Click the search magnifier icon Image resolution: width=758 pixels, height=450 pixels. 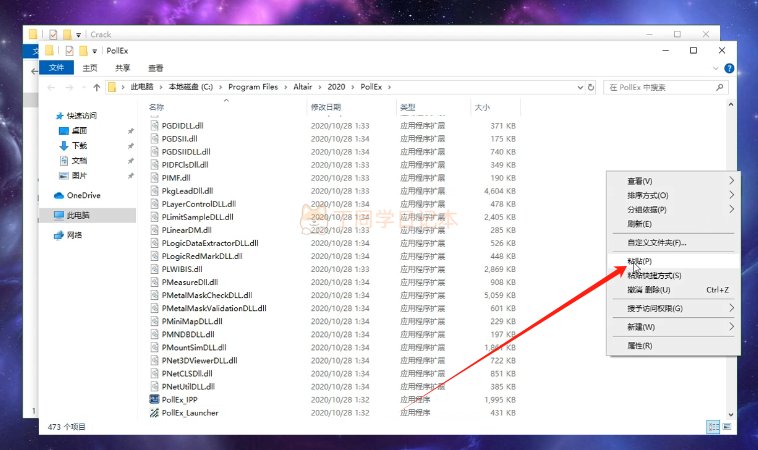pos(719,87)
